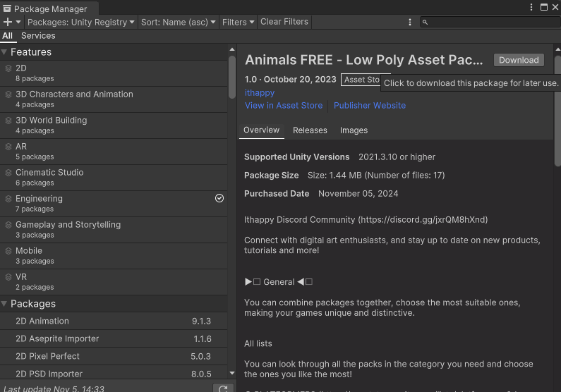Select 2D Aseprite Importer package
This screenshot has height=392, width=561.
(114, 338)
